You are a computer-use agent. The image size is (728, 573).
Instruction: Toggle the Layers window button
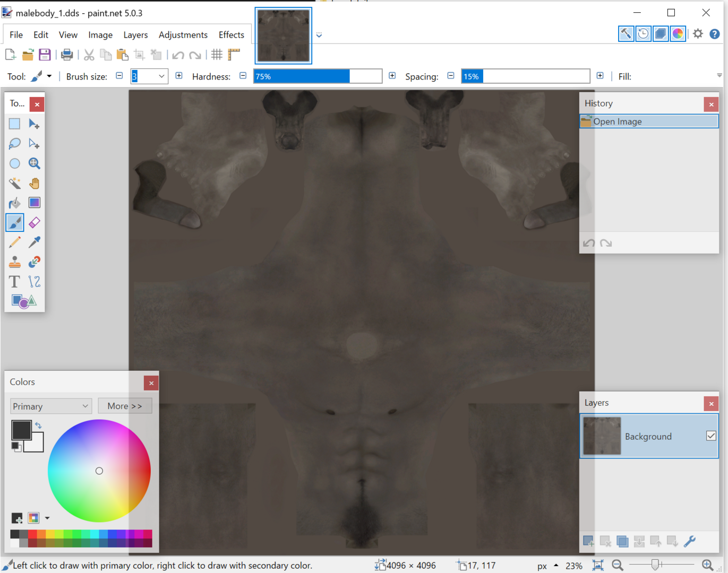click(661, 33)
